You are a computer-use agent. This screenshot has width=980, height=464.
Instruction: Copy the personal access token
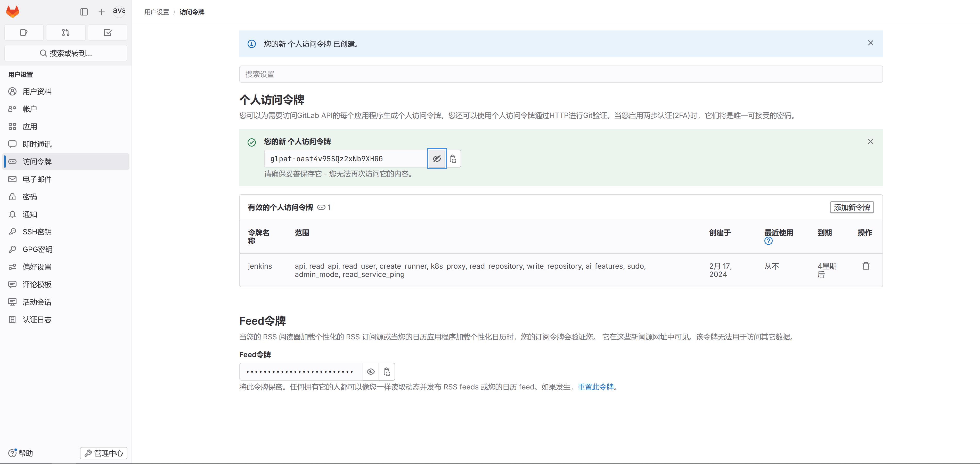click(x=453, y=159)
